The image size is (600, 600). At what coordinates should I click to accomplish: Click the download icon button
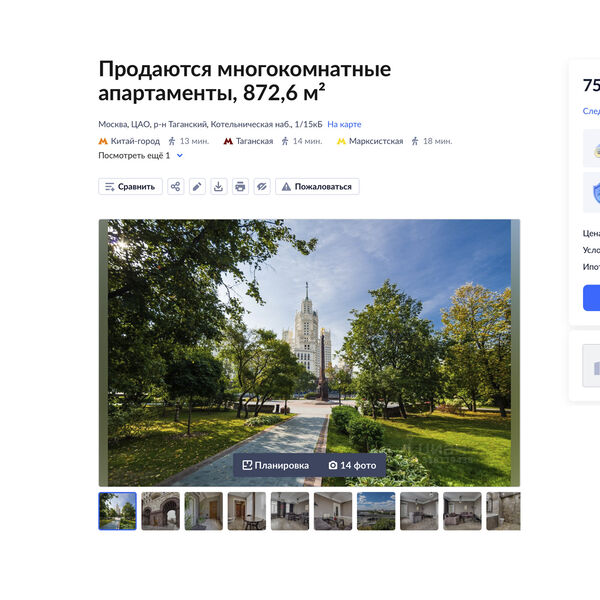(219, 186)
